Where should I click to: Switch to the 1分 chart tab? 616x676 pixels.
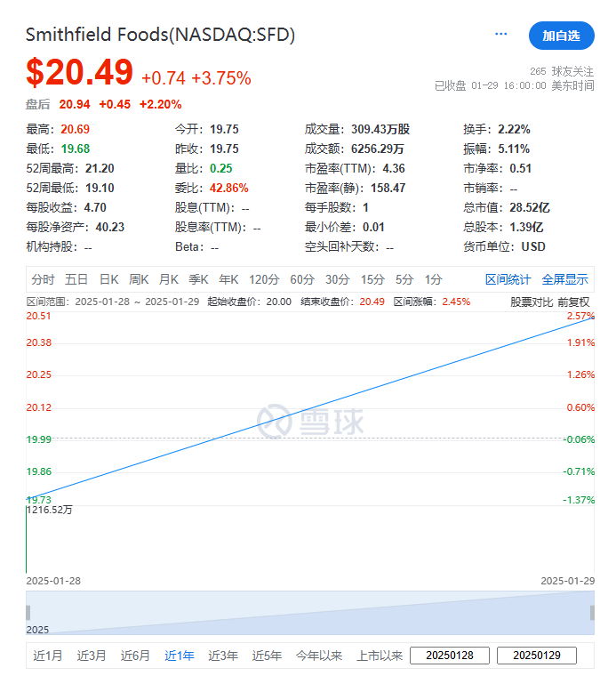click(x=434, y=280)
